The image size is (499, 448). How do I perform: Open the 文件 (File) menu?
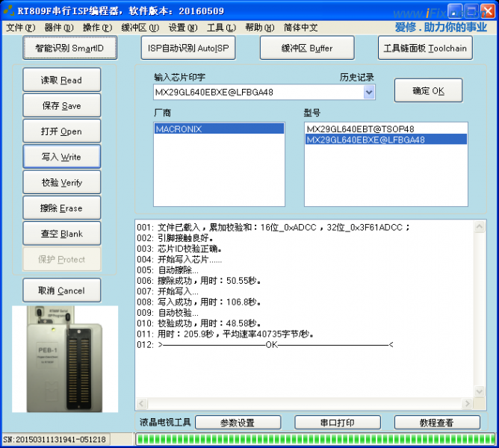pyautogui.click(x=20, y=28)
